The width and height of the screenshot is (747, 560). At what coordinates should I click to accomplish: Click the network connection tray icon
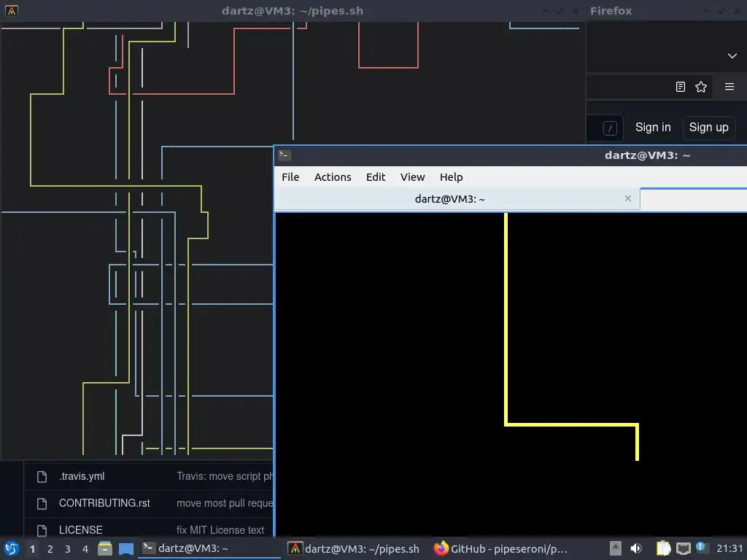coord(683,548)
